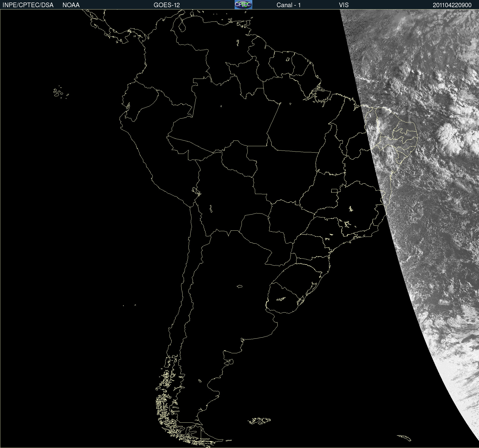
Task: Click the INPE/CPTEC/DSA header label
Action: coord(28,5)
